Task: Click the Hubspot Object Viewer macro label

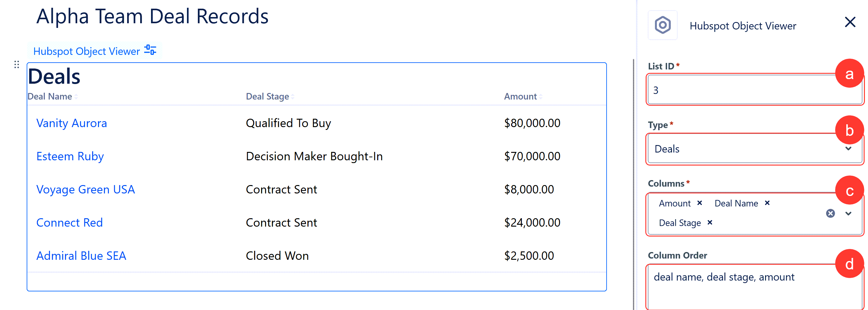Action: pyautogui.click(x=87, y=51)
